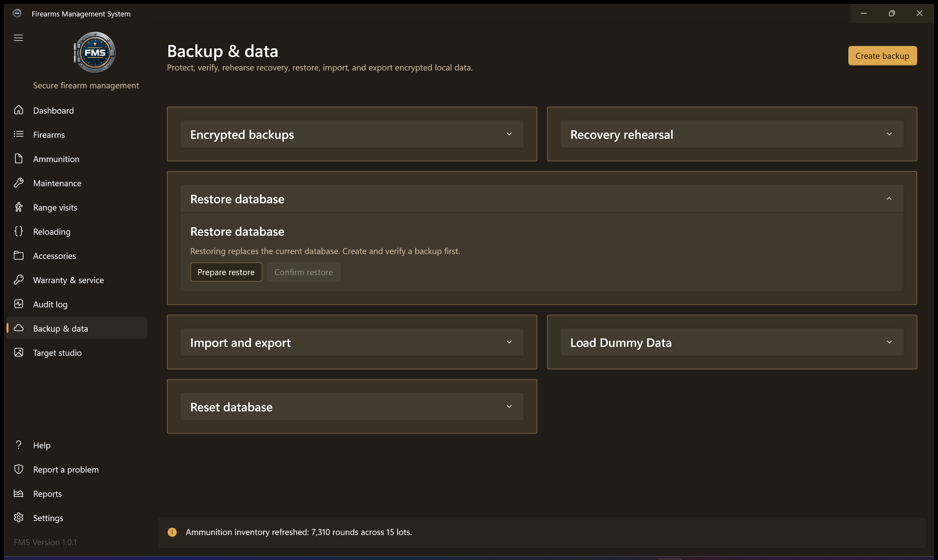Image resolution: width=938 pixels, height=560 pixels.
Task: Expand the Encrypted backups section
Action: [352, 134]
